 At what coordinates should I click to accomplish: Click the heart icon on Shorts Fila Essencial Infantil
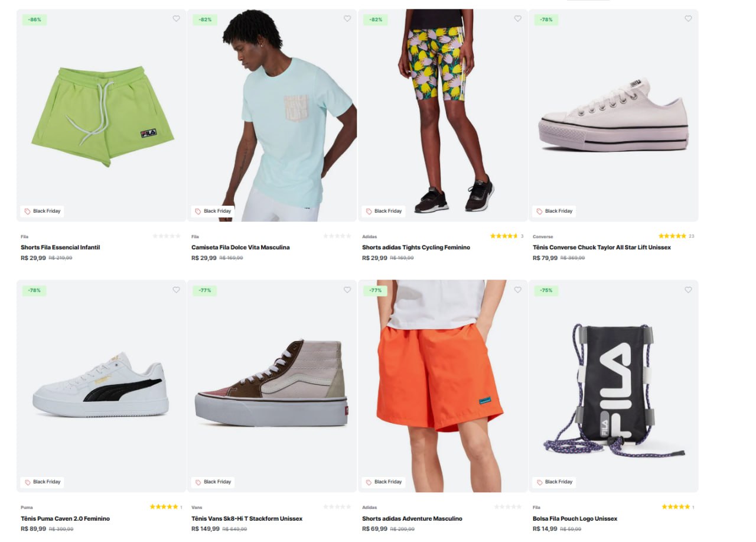[x=176, y=18]
